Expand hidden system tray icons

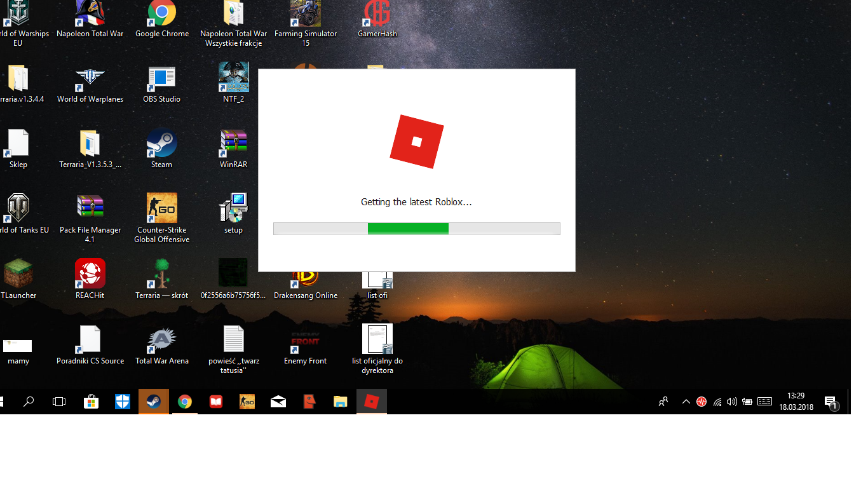click(686, 402)
